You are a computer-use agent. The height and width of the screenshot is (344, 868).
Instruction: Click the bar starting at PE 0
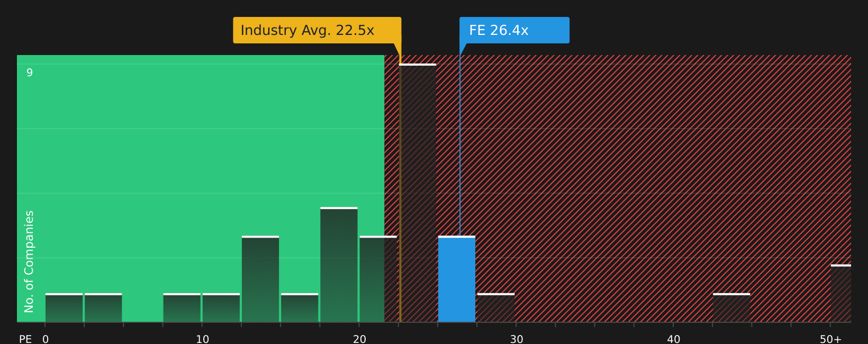point(64,307)
